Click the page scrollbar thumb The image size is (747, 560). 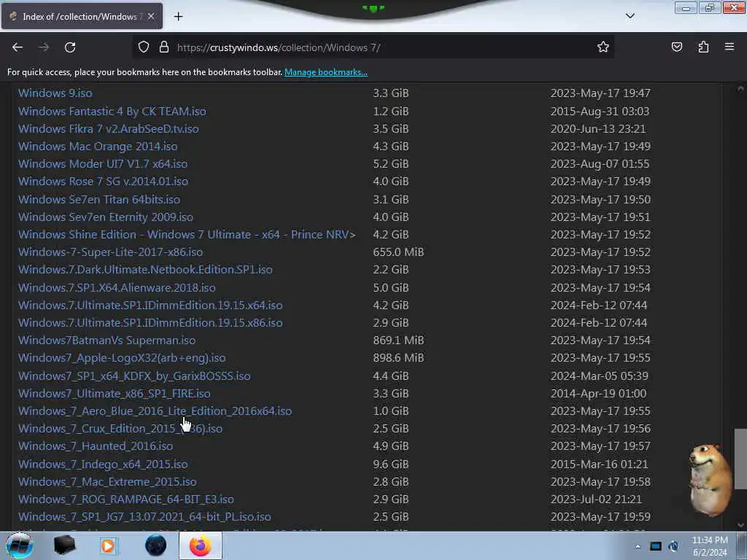[x=740, y=459]
